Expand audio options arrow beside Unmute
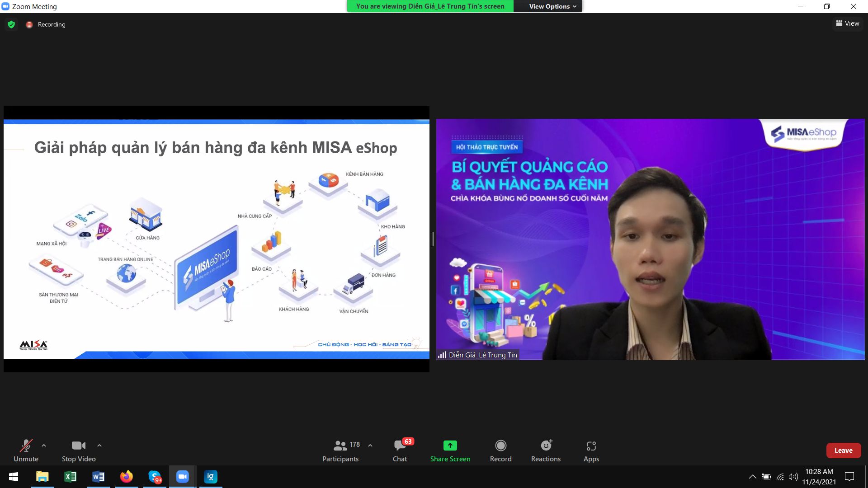 (x=44, y=446)
